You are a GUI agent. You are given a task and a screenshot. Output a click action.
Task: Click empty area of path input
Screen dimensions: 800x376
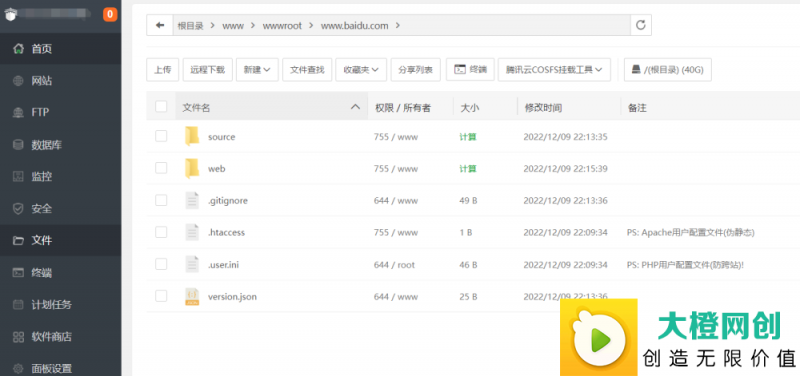[515, 25]
